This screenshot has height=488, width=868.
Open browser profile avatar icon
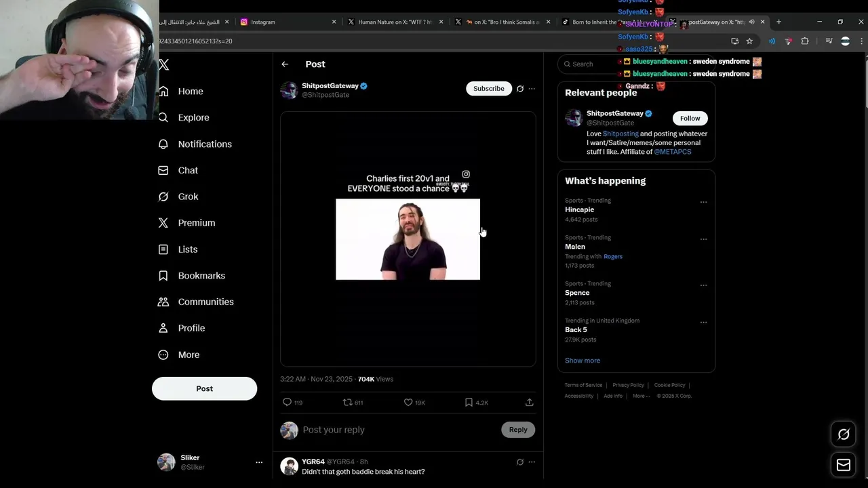click(845, 41)
